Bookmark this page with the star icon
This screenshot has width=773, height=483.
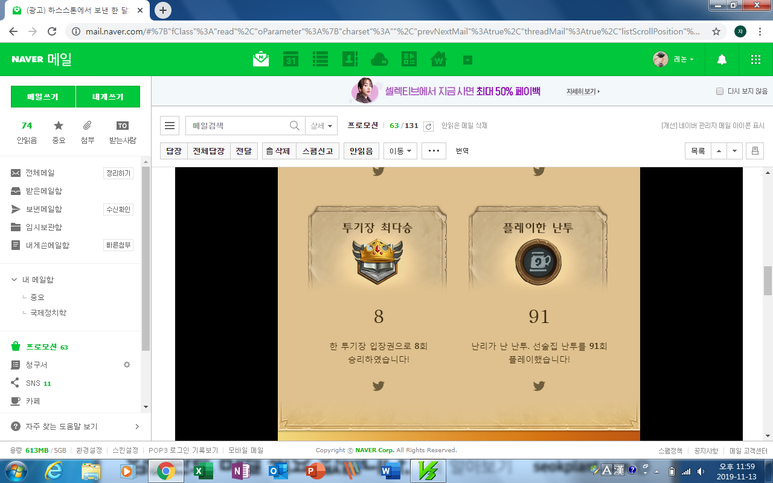click(x=716, y=32)
